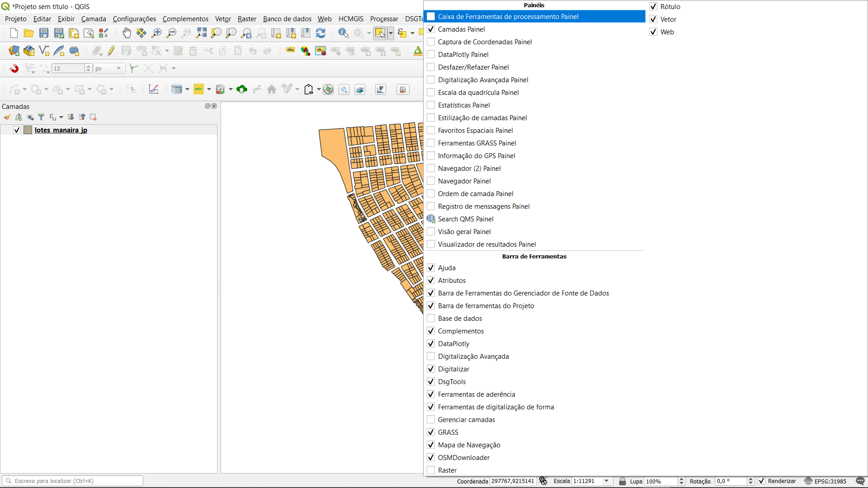Viewport: 868px width, 488px height.
Task: Open the Vetor menu
Action: (x=223, y=19)
